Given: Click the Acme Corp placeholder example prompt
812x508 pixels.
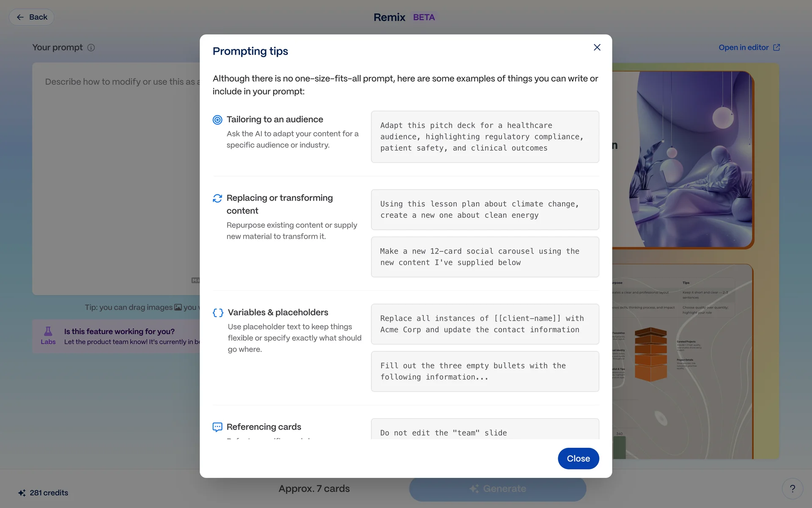Looking at the screenshot, I should (x=485, y=324).
